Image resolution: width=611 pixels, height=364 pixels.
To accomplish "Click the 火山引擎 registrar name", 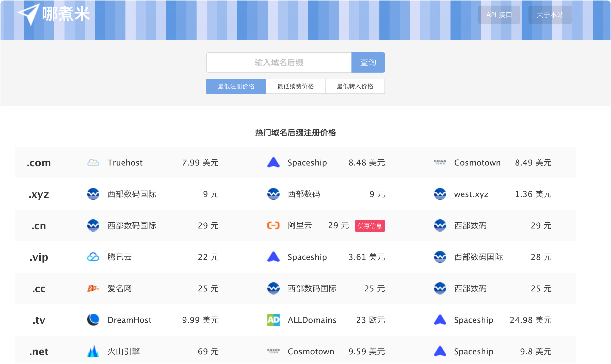I will click(124, 351).
